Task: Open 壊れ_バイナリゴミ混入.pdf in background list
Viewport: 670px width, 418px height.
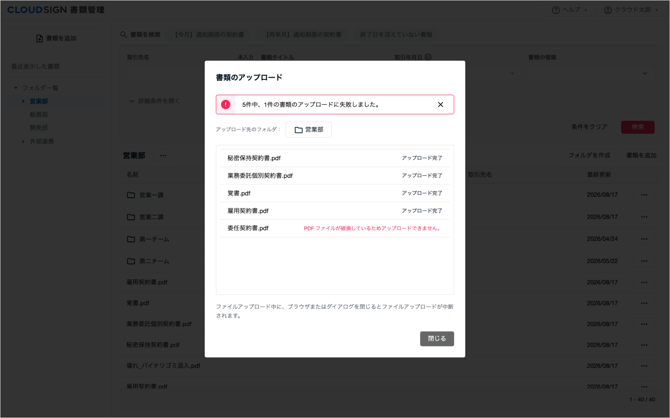Action: [164, 366]
